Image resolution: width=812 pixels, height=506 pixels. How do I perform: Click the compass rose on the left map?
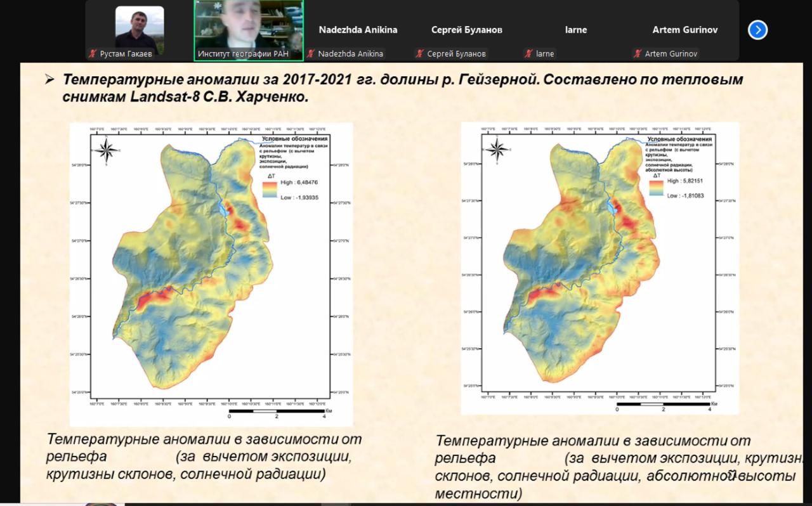(x=107, y=150)
